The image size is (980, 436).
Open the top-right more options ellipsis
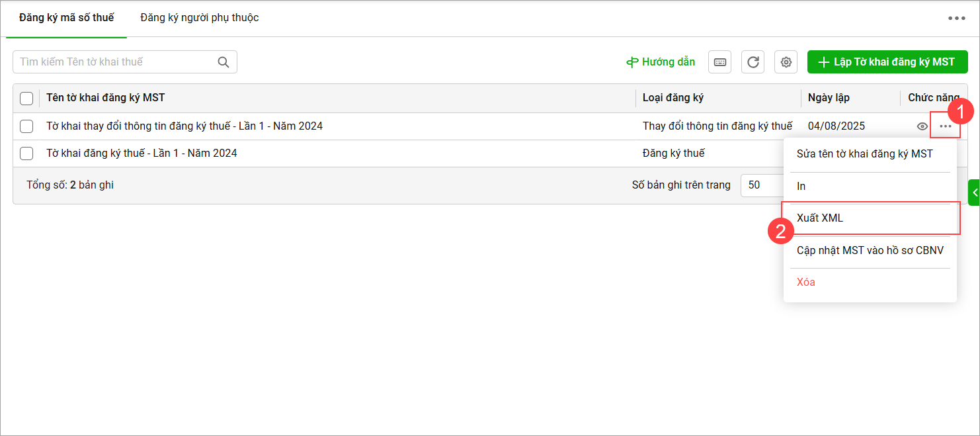pos(956,19)
